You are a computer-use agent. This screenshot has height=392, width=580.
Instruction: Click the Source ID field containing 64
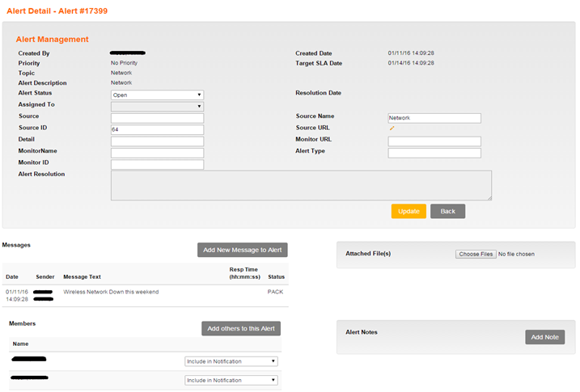157,129
